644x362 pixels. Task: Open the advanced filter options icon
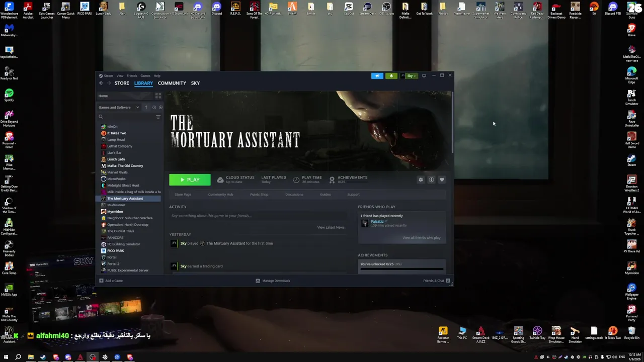(x=158, y=117)
